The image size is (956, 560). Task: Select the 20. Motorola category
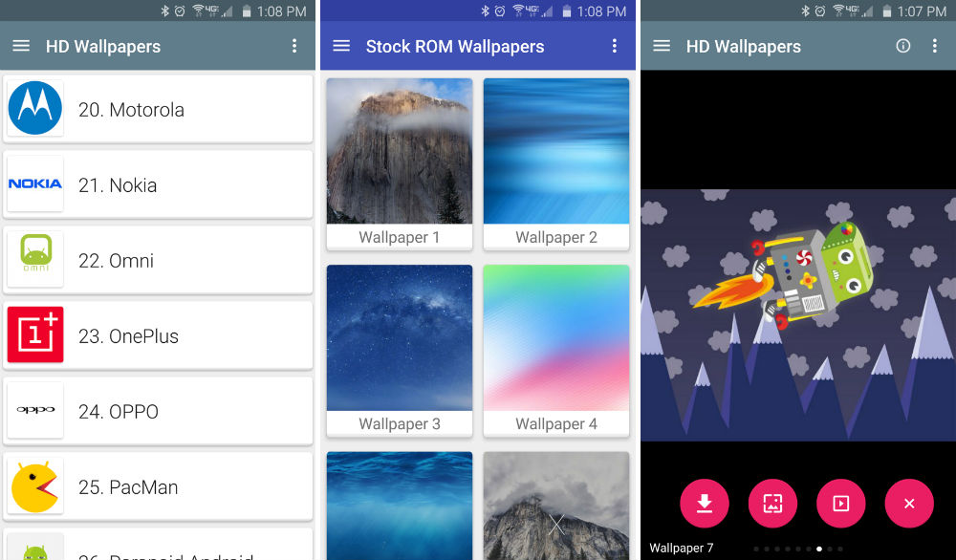click(159, 109)
